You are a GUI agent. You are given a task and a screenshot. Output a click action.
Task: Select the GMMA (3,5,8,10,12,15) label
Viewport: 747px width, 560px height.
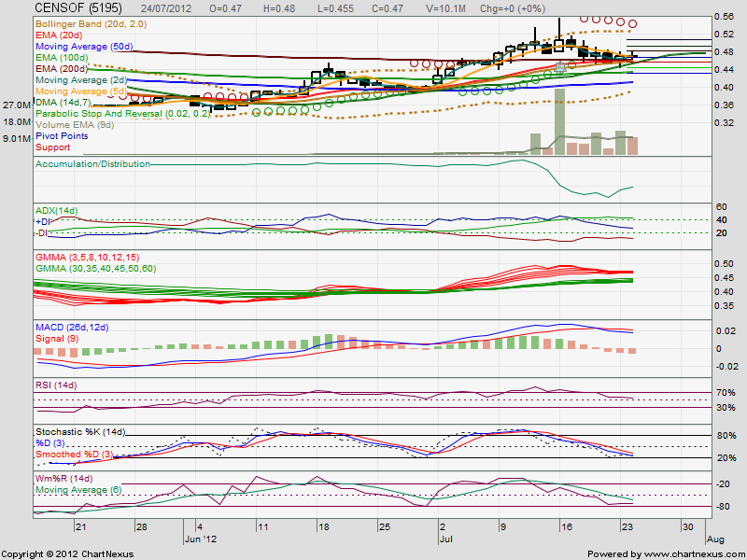pos(89,256)
